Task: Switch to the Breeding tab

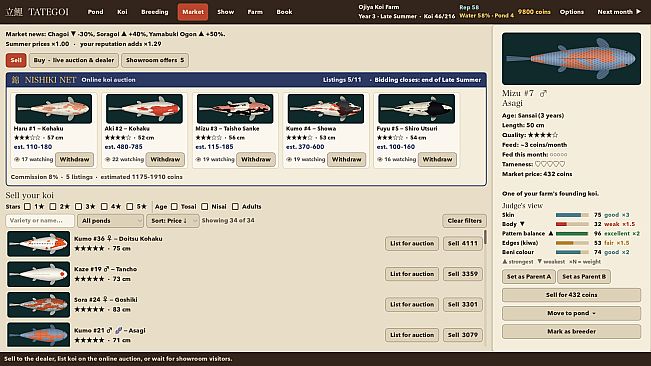Action: 154,12
